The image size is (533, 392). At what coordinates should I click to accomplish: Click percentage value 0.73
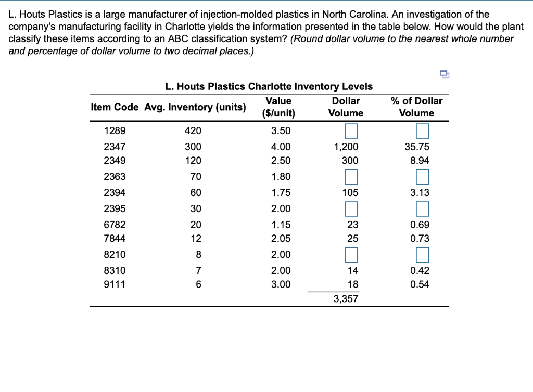tap(420, 238)
